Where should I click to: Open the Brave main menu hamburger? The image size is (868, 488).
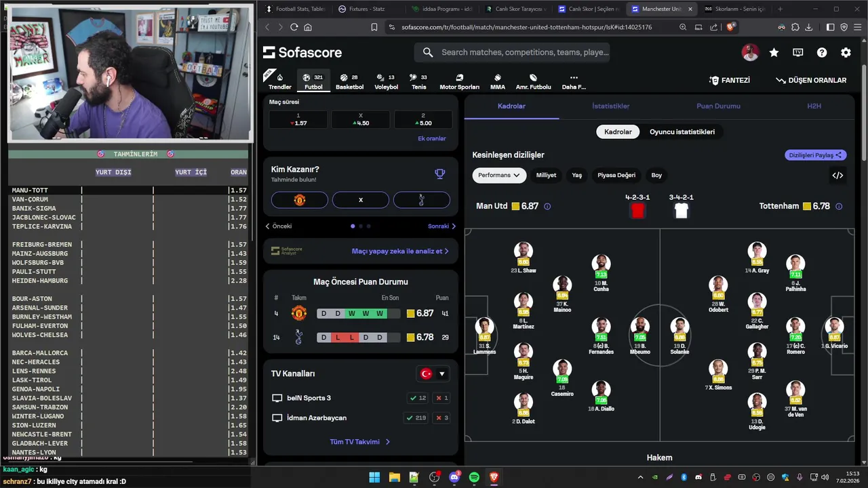tap(858, 27)
